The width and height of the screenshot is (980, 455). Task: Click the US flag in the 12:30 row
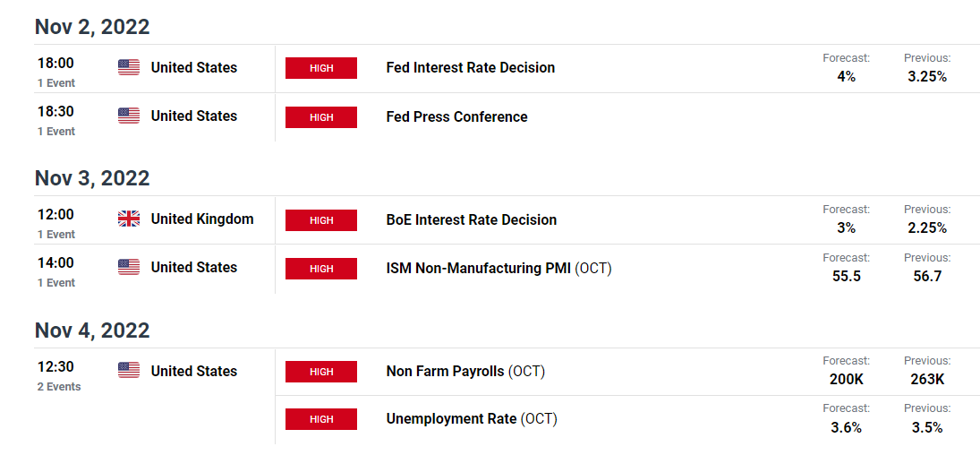pyautogui.click(x=129, y=371)
